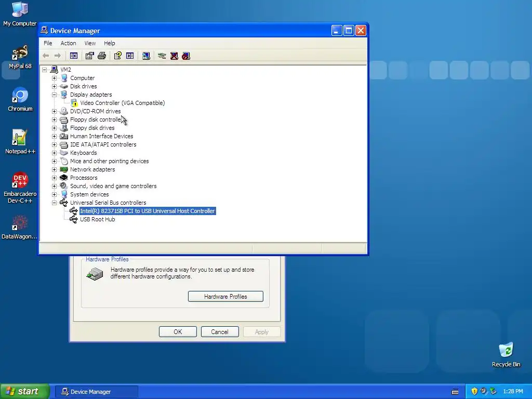Select Sound, video and game controllers row
This screenshot has width=532, height=399.
pos(113,186)
